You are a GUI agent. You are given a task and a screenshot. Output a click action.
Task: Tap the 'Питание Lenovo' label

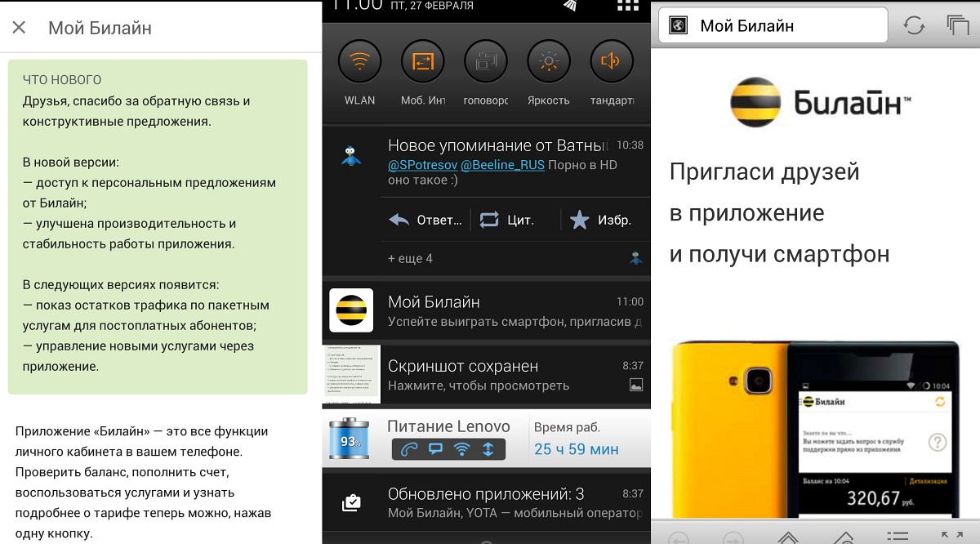click(x=448, y=426)
